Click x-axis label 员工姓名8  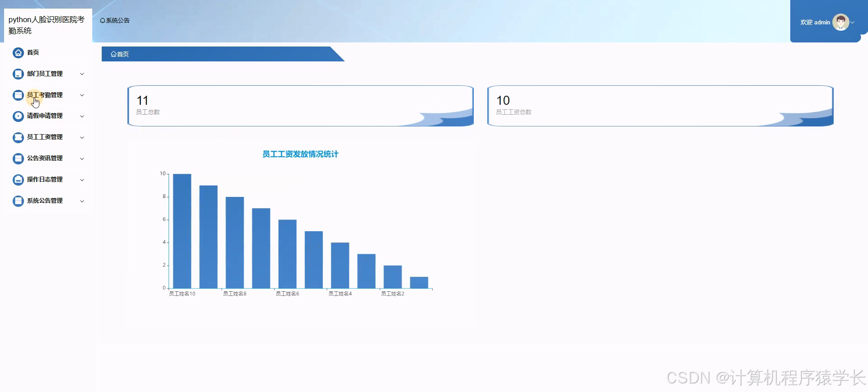click(x=235, y=294)
